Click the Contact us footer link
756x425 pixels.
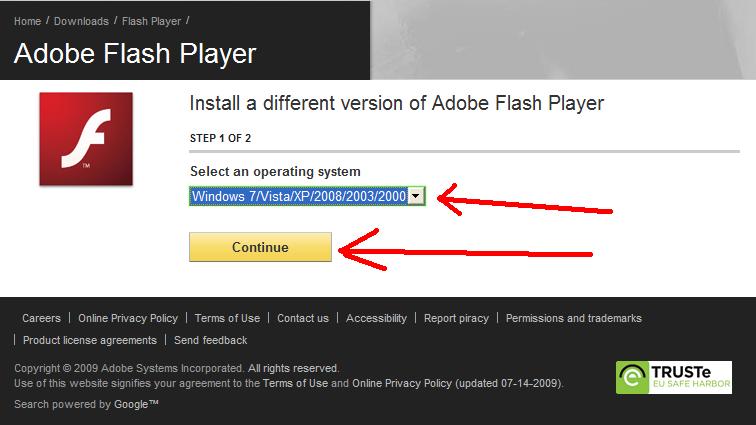click(x=303, y=318)
